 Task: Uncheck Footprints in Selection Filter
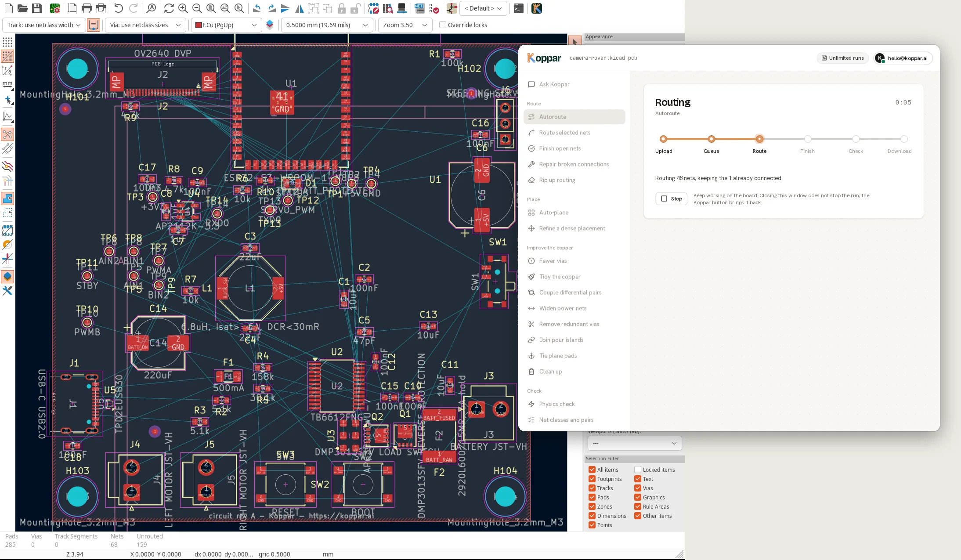[x=592, y=479]
